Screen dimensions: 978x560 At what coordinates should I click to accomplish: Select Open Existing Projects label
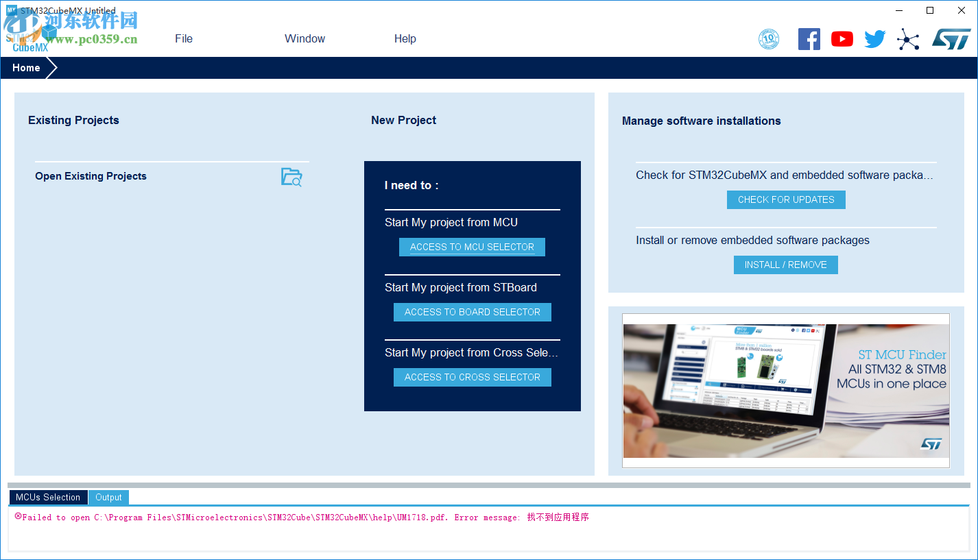pos(91,176)
